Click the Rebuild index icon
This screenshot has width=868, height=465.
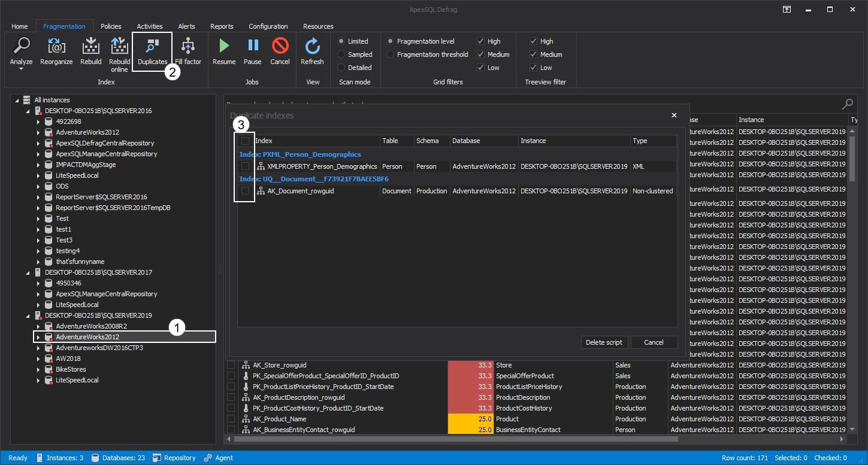(x=91, y=46)
